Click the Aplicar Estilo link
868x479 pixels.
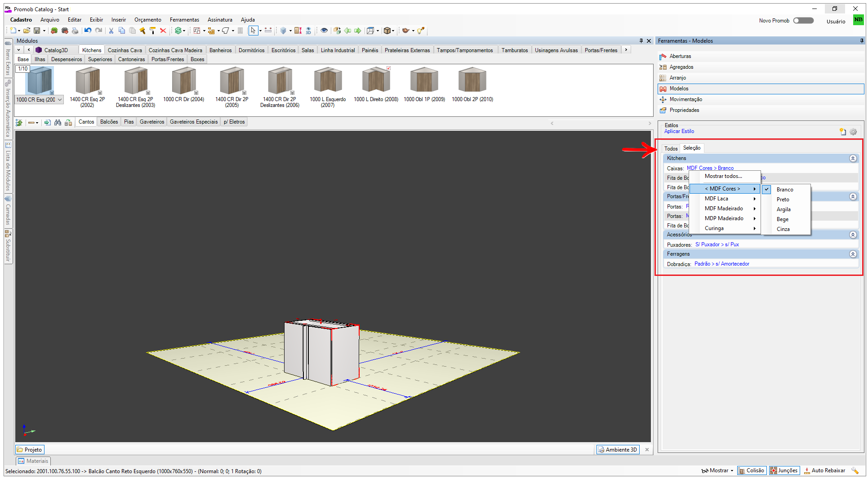[679, 132]
